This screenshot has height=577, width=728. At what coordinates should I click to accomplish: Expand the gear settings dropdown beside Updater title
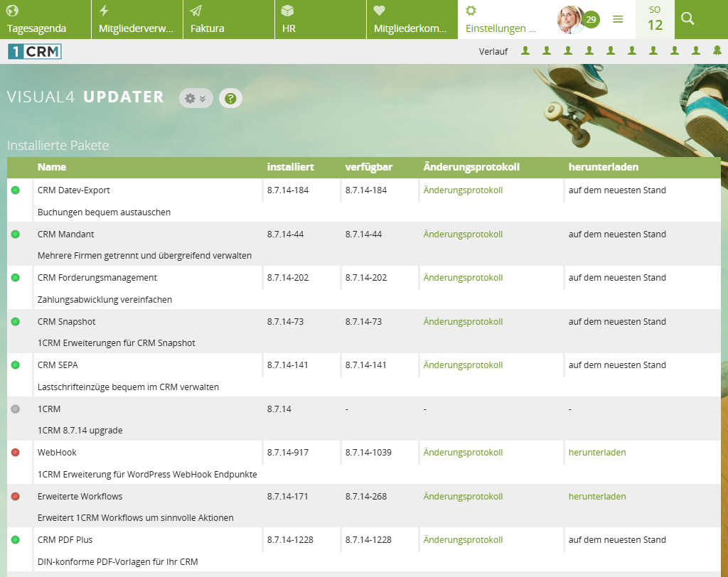pyautogui.click(x=196, y=99)
